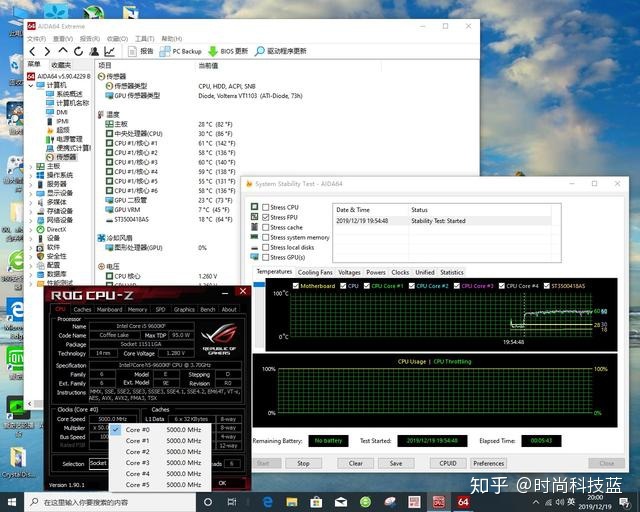Launch Edge from the taskbar
Image resolution: width=640 pixels, height=512 pixels.
268,502
